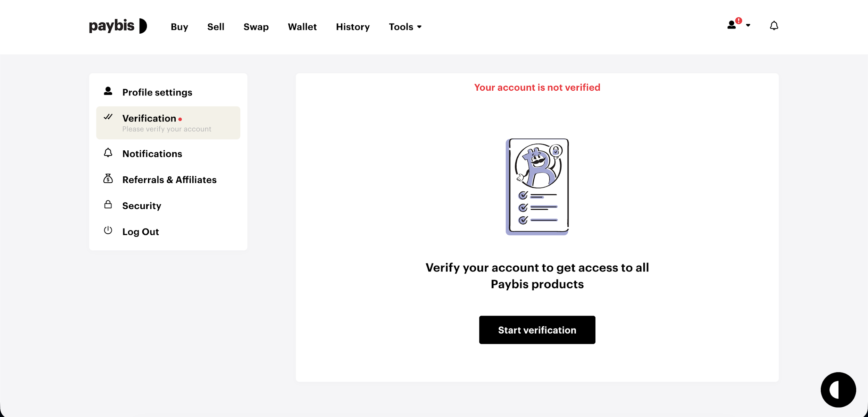
Task: View transaction History
Action: click(352, 27)
